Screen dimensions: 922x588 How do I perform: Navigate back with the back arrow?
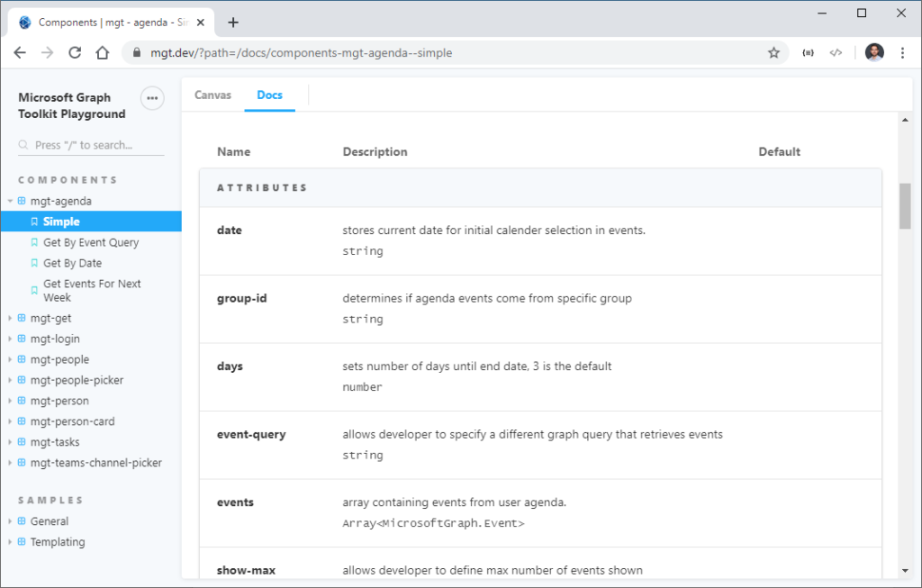[20, 52]
